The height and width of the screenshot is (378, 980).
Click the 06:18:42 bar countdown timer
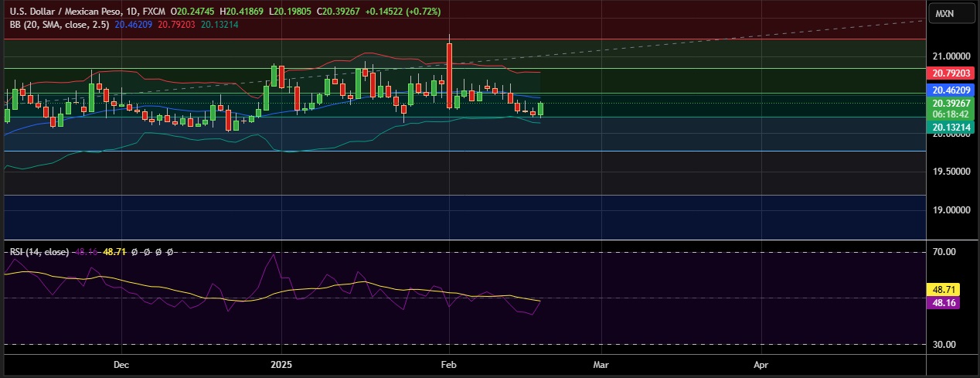[x=951, y=114]
